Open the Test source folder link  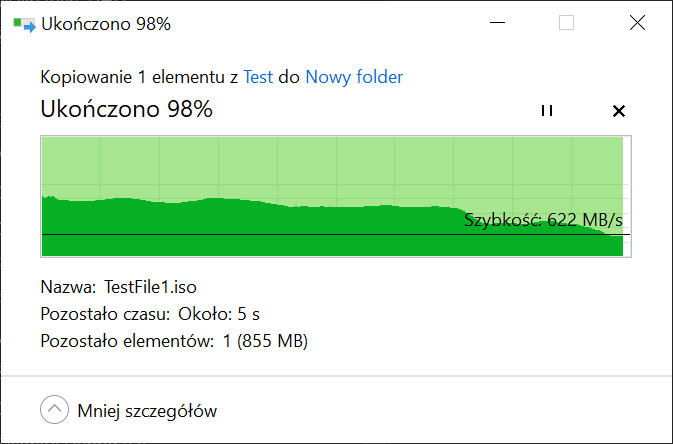(258, 77)
